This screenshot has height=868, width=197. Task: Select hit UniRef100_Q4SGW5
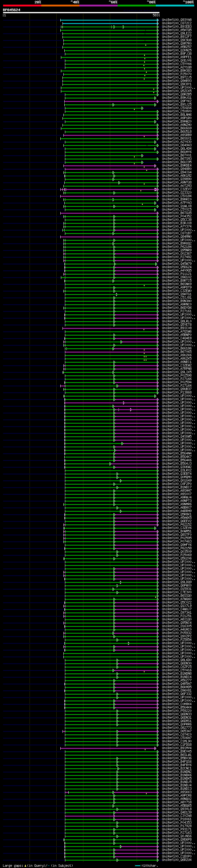coord(177,437)
